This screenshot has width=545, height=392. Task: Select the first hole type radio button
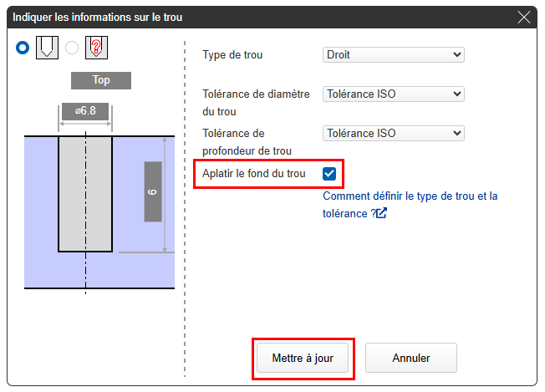pyautogui.click(x=23, y=48)
